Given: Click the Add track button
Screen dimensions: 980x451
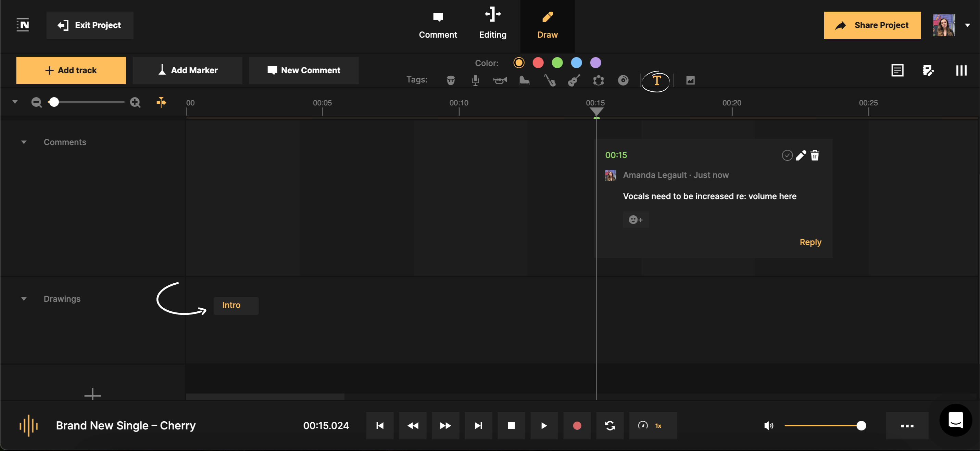Looking at the screenshot, I should [x=71, y=70].
